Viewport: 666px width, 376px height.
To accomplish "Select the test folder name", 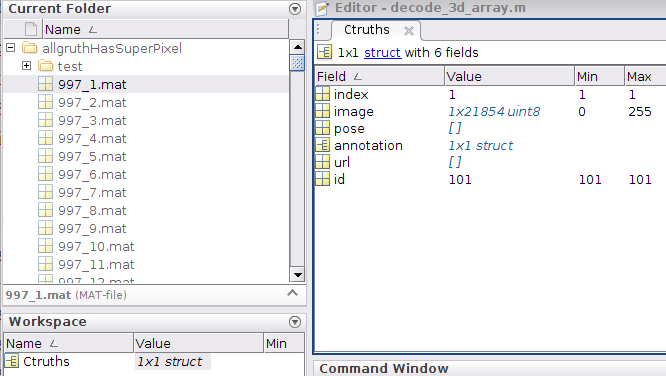I will coord(70,66).
